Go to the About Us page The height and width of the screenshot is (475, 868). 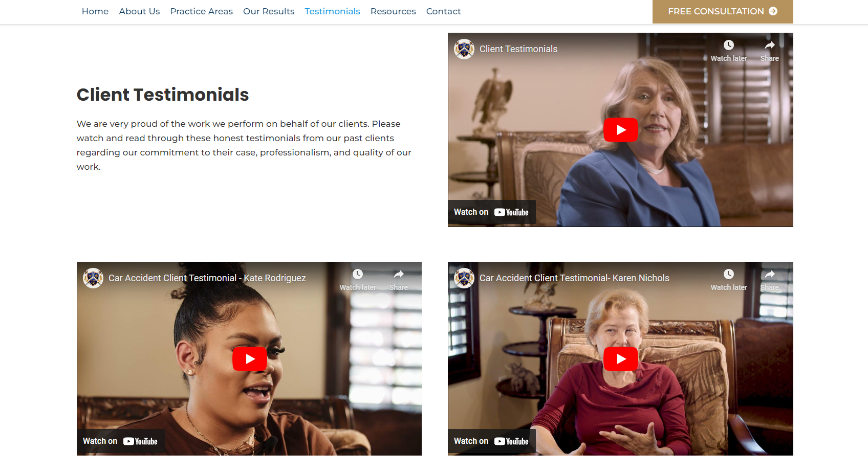pos(139,11)
